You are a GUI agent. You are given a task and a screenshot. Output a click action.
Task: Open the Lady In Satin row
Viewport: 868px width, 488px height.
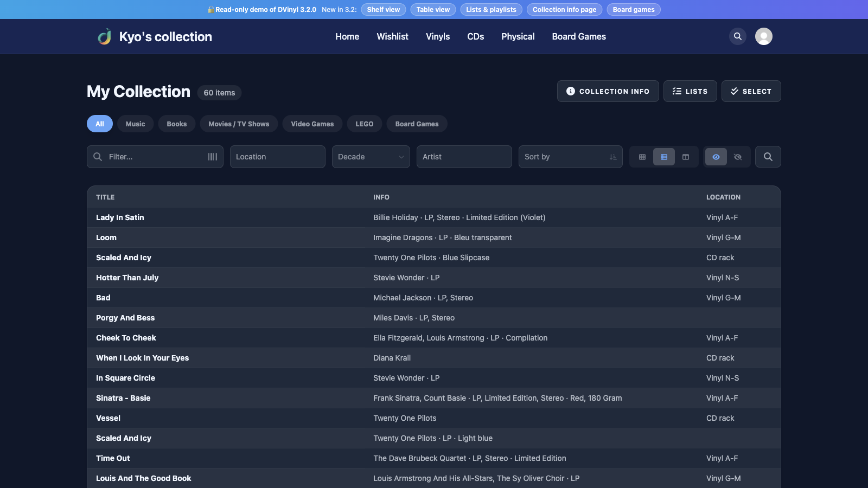(x=434, y=217)
